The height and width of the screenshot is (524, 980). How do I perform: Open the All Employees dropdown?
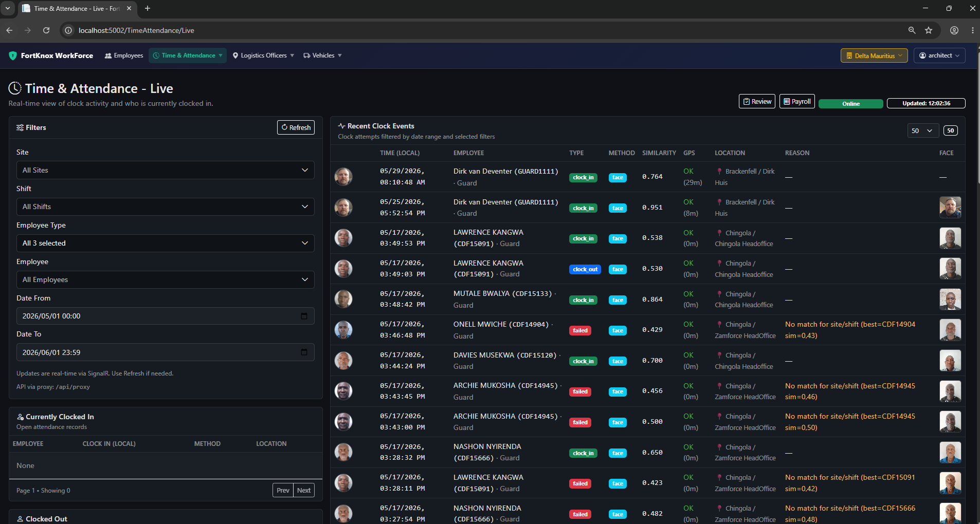click(x=166, y=279)
